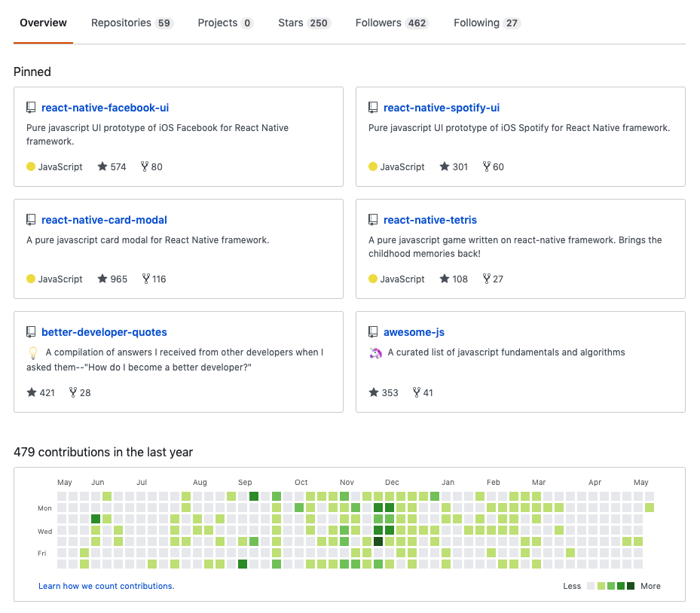
Task: Click fork icon on awesome-js card
Action: 416,392
